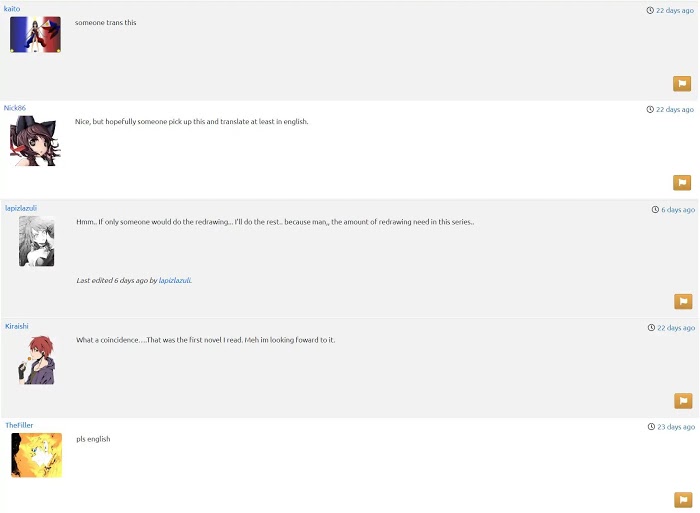Open TheFiller's profile from the username
700x513 pixels.
coord(19,425)
